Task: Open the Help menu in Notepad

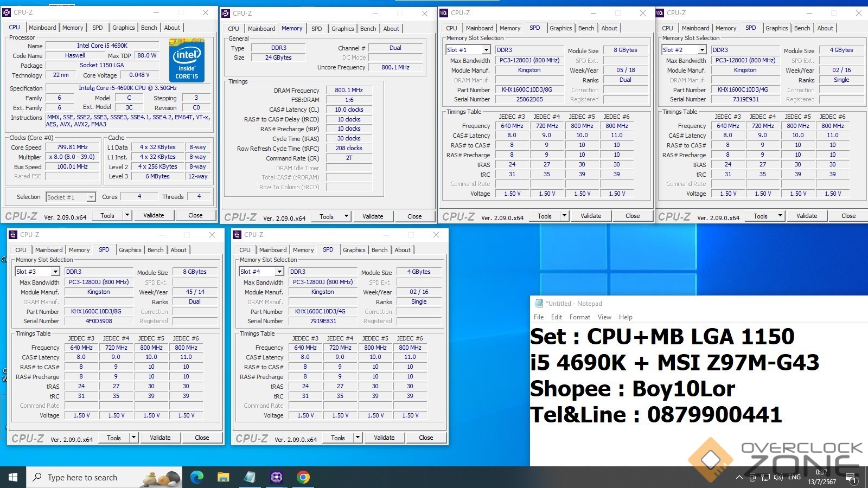Action: (626, 317)
